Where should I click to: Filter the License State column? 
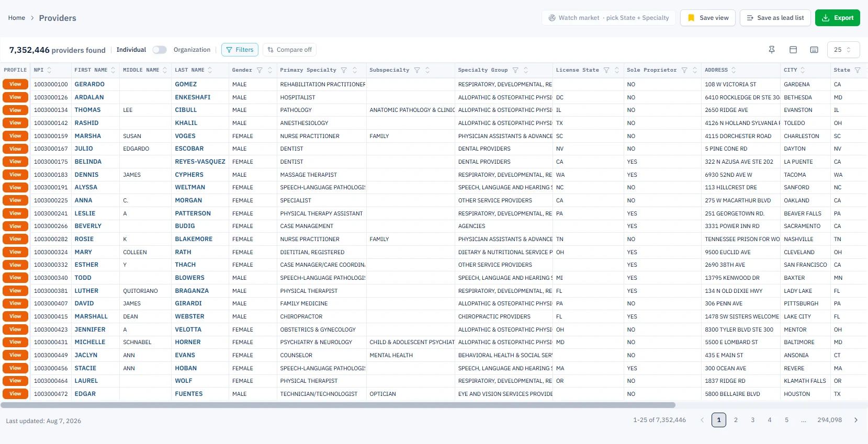coord(606,70)
